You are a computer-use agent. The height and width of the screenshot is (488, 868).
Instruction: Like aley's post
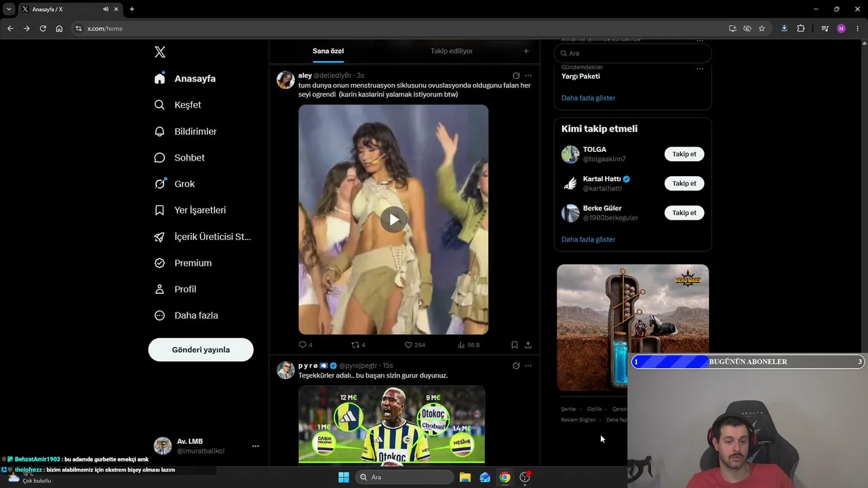pyautogui.click(x=415, y=345)
